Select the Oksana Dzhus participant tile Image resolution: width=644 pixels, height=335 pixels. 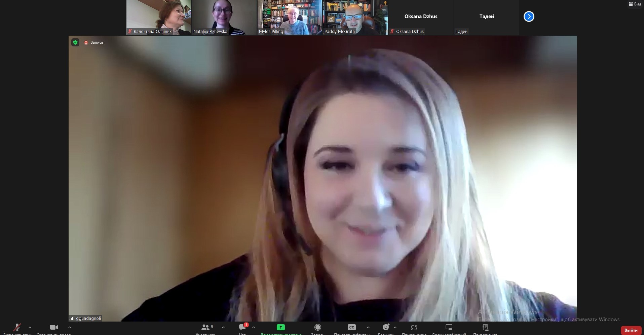[421, 17]
